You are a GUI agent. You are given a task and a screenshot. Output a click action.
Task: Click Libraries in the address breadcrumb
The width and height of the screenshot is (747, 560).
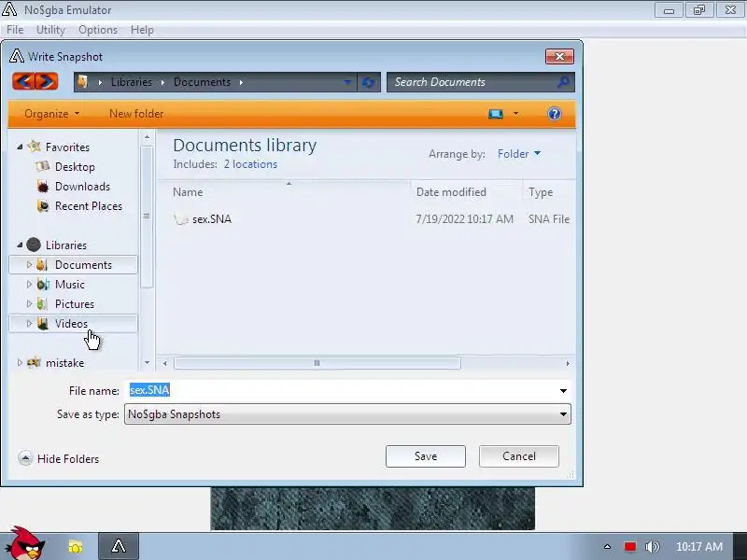click(131, 82)
